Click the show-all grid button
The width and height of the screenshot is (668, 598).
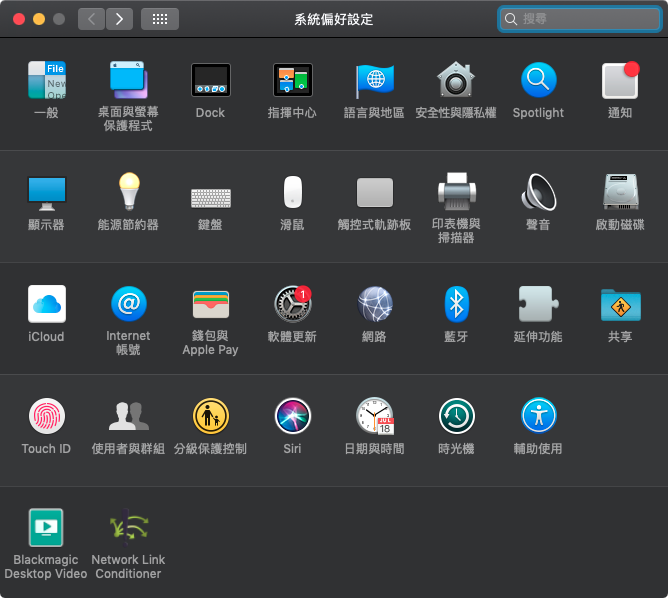click(x=160, y=19)
